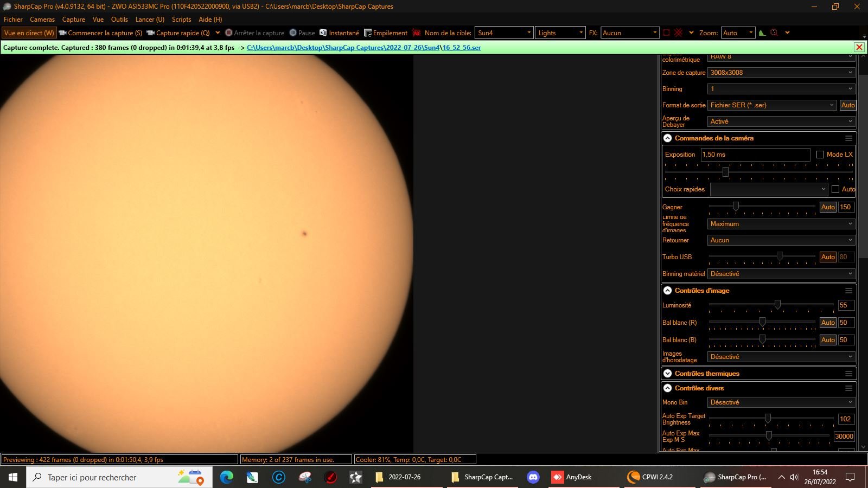Take a snapshot with Instantané
The image size is (868, 488).
(x=339, y=33)
